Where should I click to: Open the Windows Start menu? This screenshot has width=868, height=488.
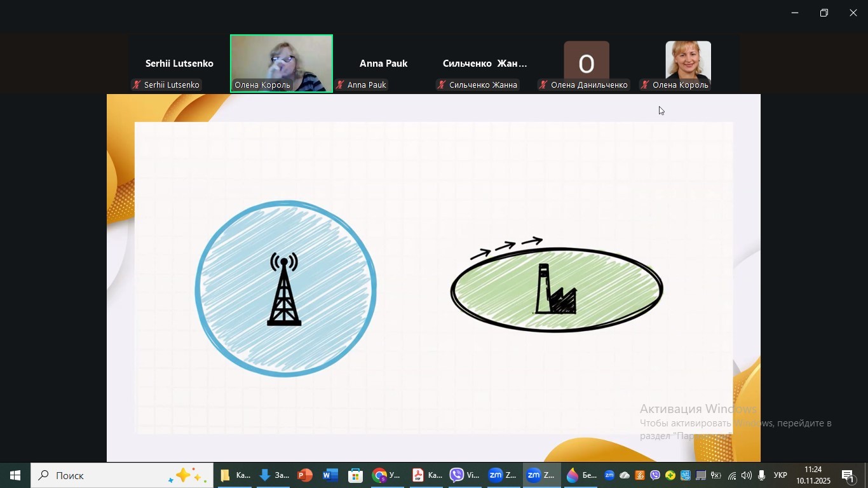click(x=15, y=475)
